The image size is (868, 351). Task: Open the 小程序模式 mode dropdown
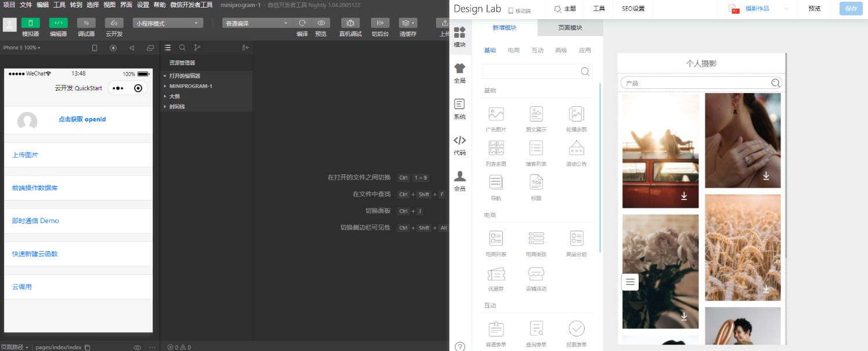click(167, 23)
